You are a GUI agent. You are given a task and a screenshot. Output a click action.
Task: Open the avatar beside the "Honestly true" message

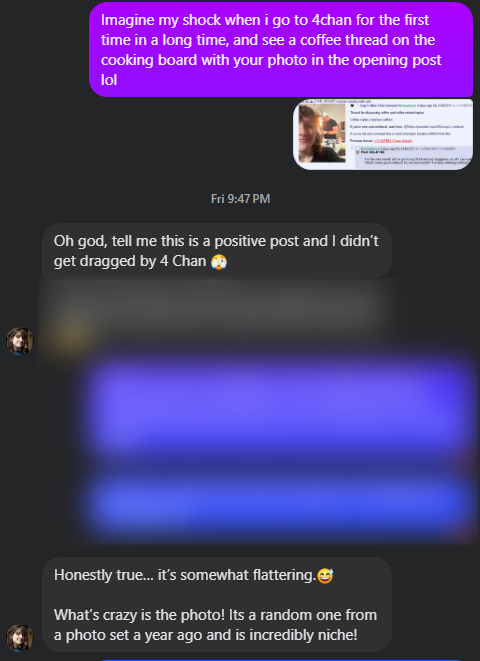[20, 638]
